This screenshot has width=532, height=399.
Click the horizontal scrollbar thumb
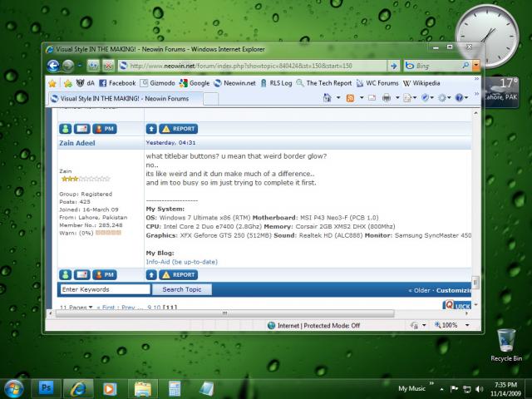pos(224,313)
